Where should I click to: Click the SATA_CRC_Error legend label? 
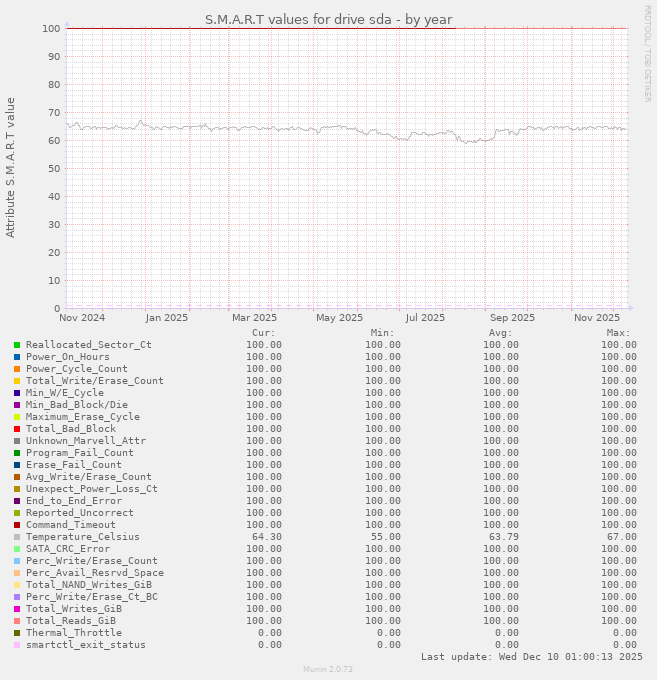point(68,549)
